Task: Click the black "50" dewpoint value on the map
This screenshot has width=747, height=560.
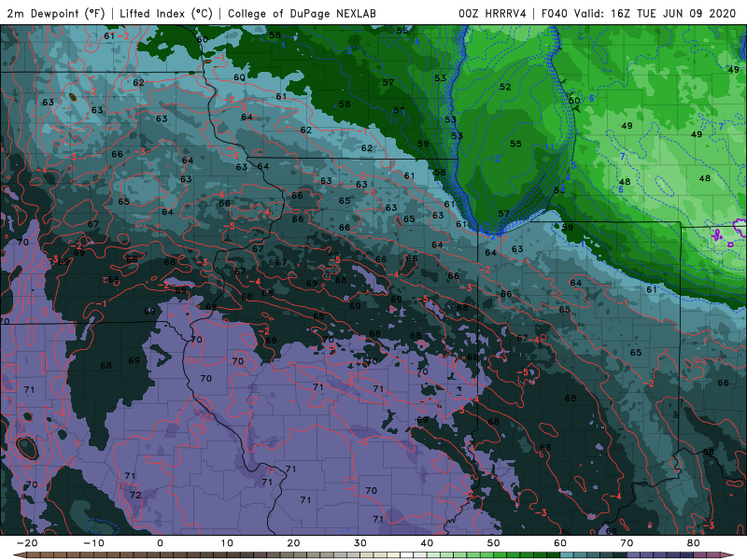Action: (x=574, y=101)
